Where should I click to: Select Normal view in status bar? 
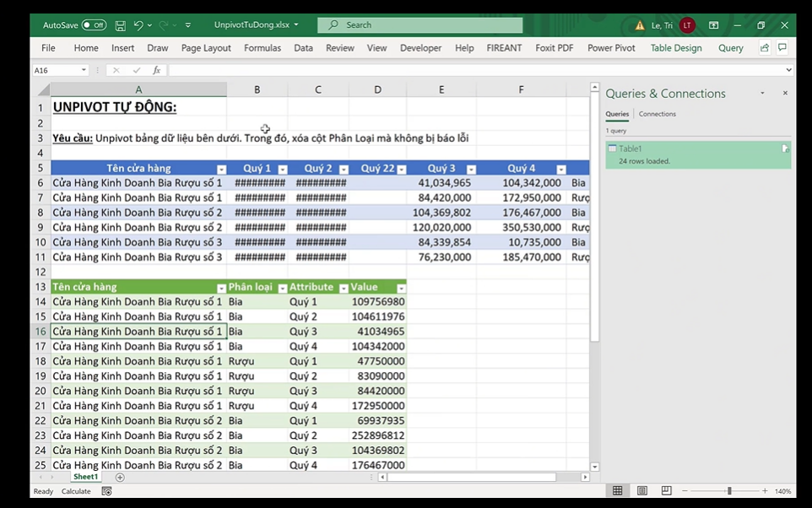(618, 491)
